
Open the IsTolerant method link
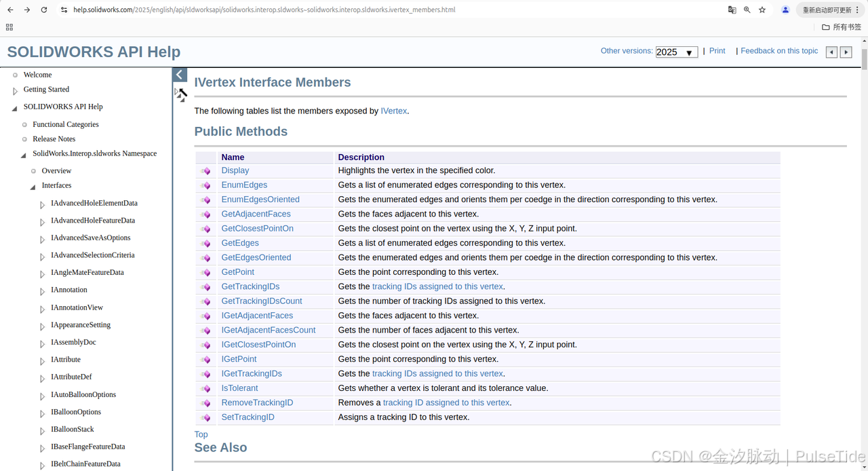coord(239,388)
